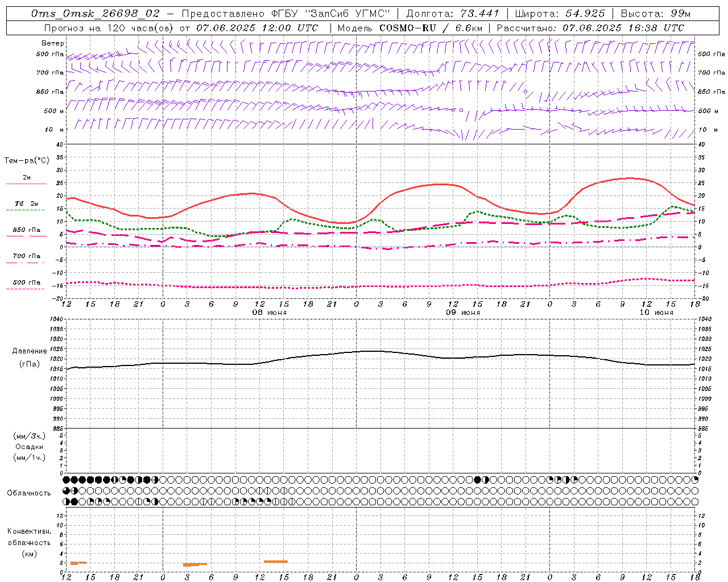
Task: Click the Долгота: 73.441 value
Action: (x=453, y=14)
